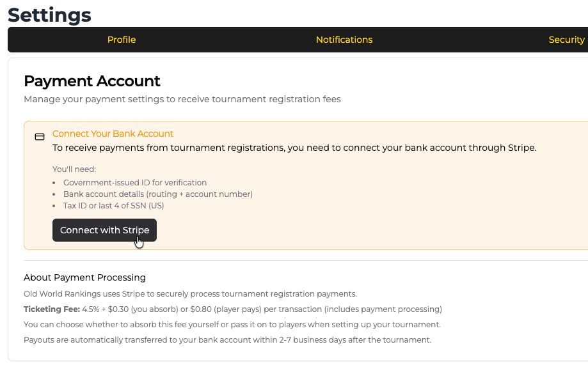Click the credit card icon

pyautogui.click(x=39, y=136)
